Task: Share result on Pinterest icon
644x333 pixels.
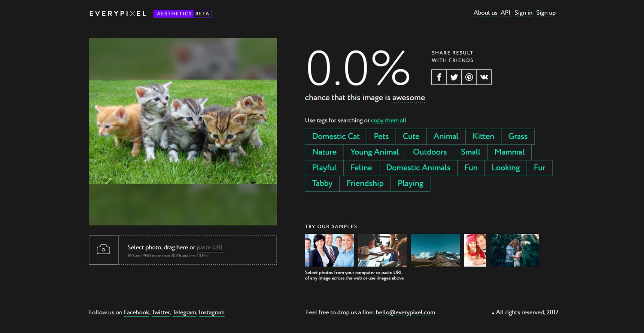Action: click(x=469, y=77)
